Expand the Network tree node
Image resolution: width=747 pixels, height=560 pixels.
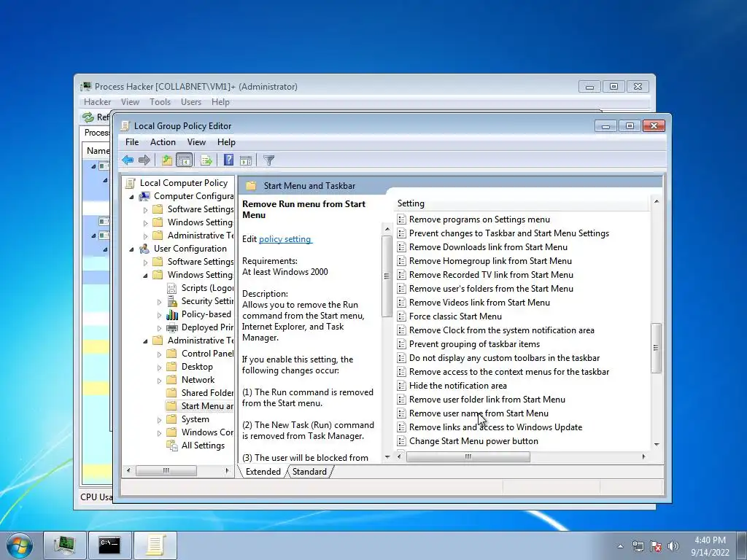[x=160, y=381]
